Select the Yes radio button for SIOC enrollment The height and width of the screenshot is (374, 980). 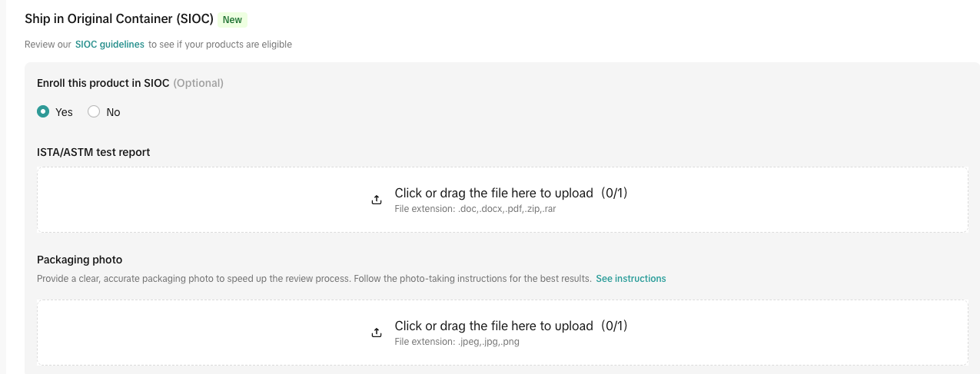click(44, 112)
